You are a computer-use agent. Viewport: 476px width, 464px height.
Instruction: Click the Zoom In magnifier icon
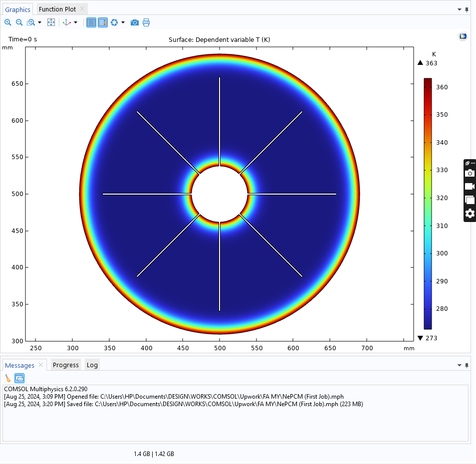pyautogui.click(x=8, y=22)
